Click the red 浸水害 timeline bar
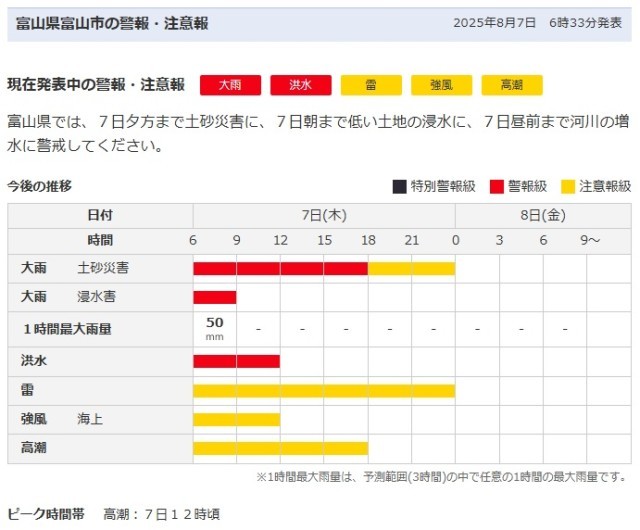 [x=215, y=297]
